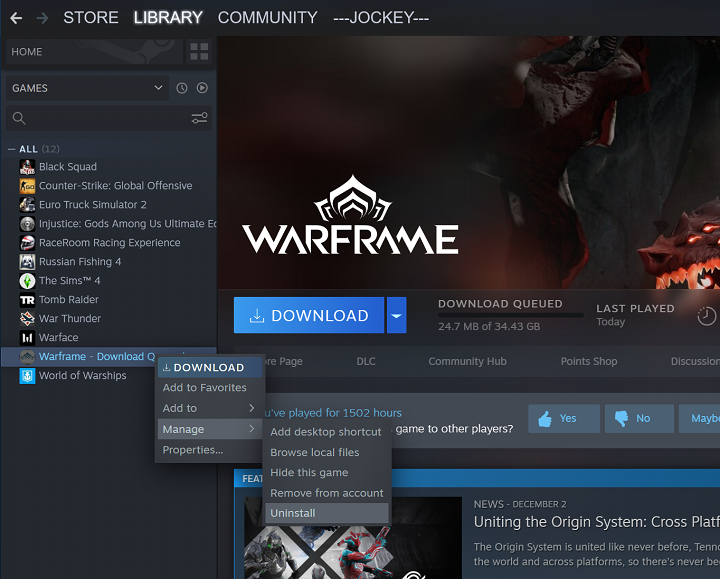Click the play time clock icon
Image resolution: width=720 pixels, height=579 pixels.
(x=707, y=316)
